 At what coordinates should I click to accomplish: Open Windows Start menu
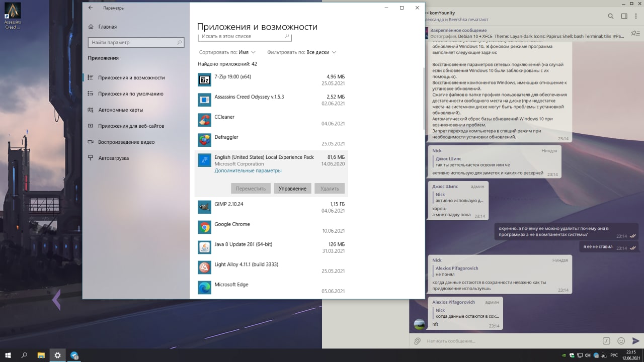coord(9,355)
